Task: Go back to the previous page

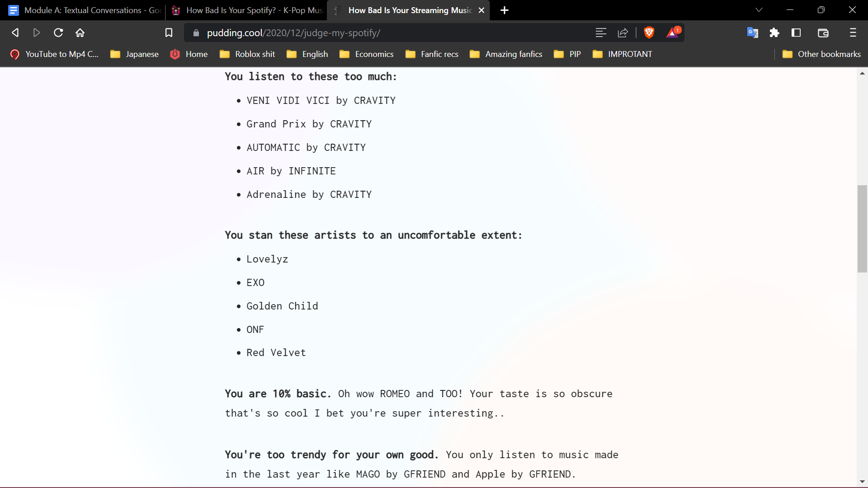Action: (x=15, y=33)
